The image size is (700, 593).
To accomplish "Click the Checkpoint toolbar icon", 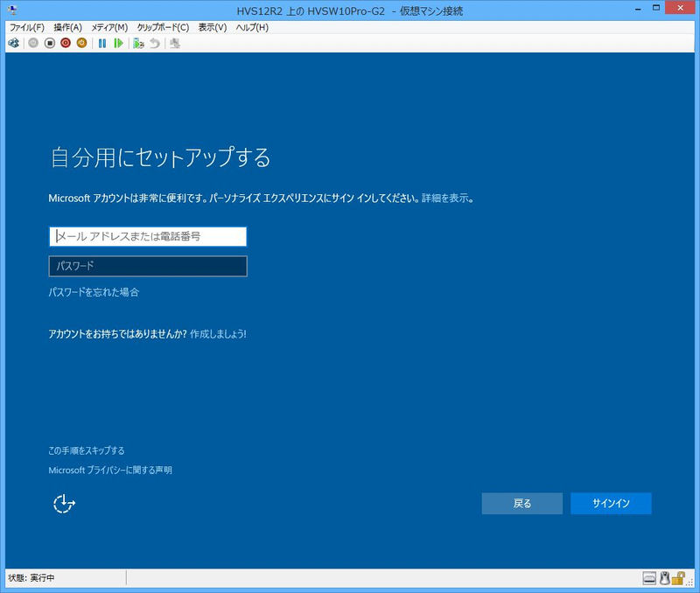I will [138, 43].
